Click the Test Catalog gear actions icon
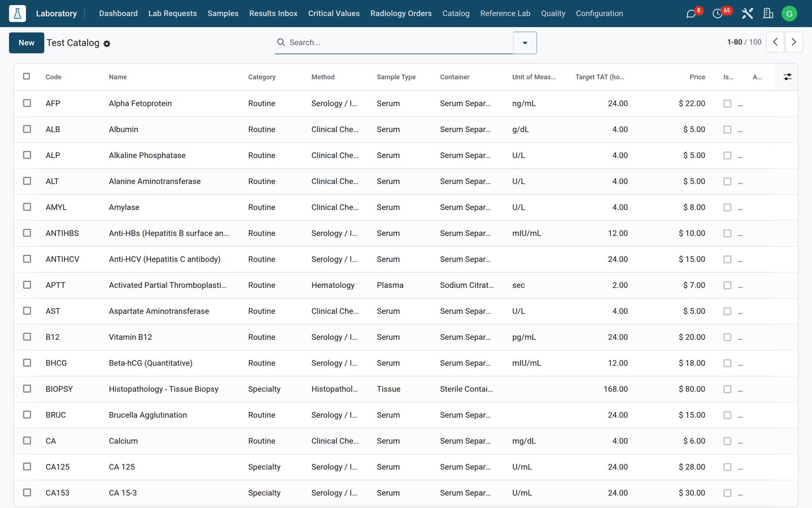 [107, 44]
